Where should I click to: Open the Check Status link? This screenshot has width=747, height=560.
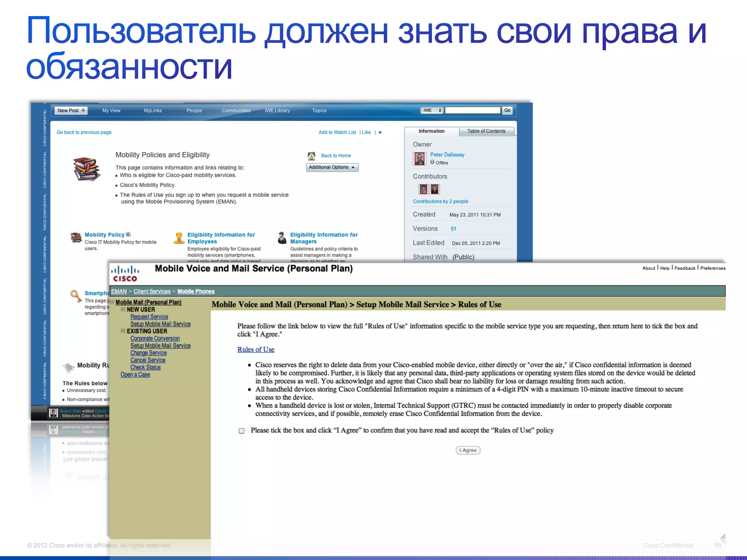(x=146, y=367)
